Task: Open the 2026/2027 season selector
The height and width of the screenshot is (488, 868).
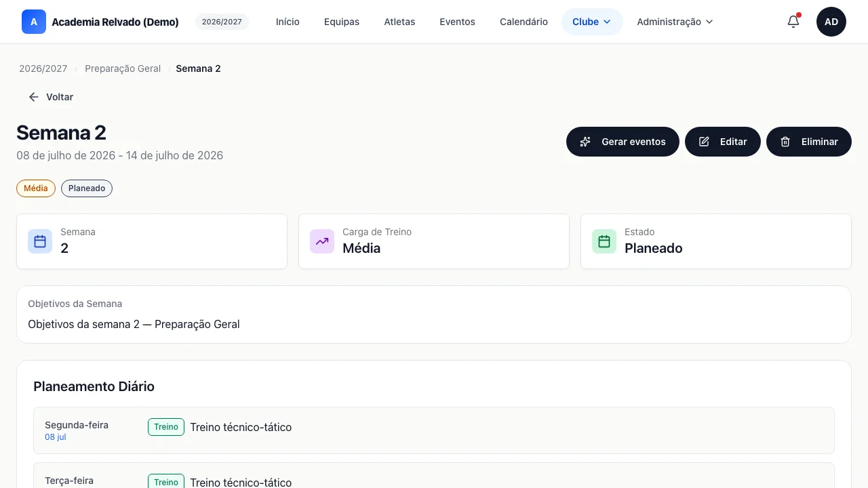Action: 222,22
